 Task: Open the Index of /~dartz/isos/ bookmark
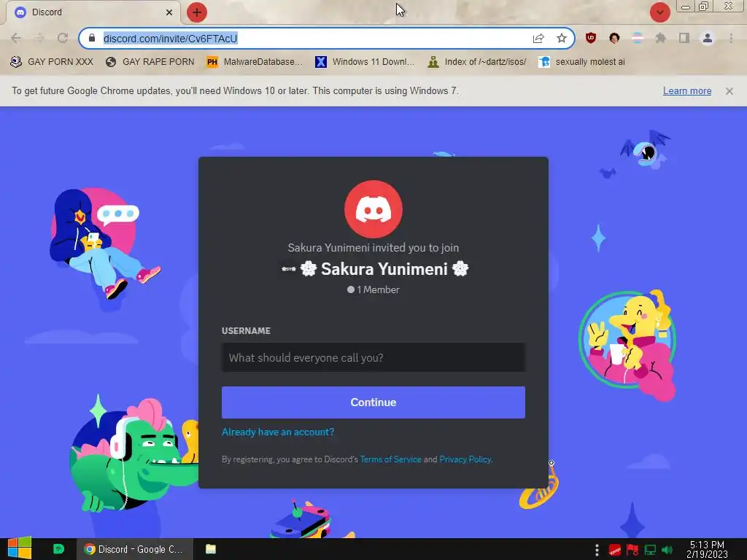477,62
